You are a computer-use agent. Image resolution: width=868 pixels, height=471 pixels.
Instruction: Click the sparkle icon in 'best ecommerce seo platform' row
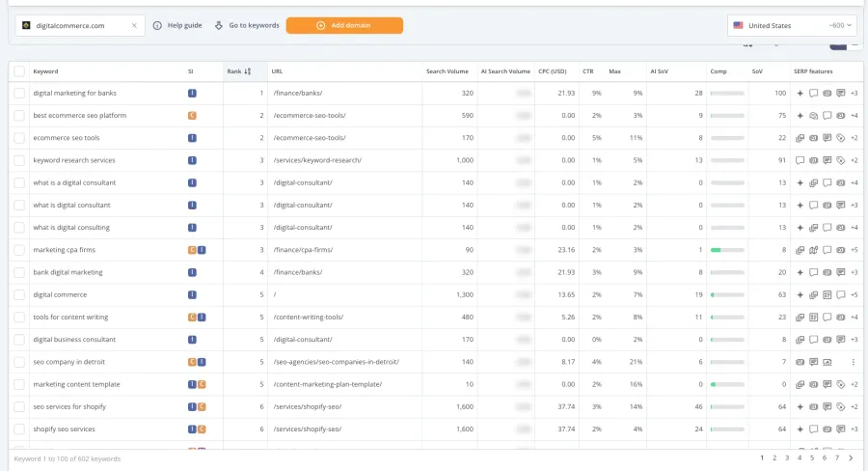(800, 115)
